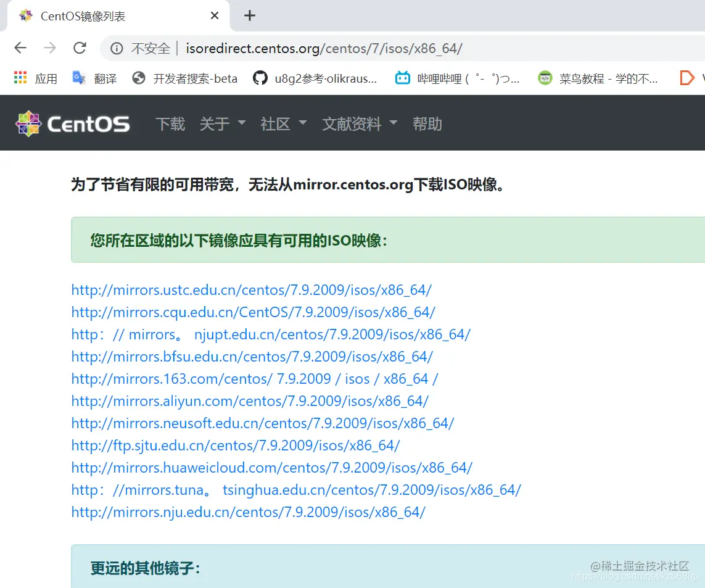Open the mirrors.bfsu.edu.cn mirror link
The height and width of the screenshot is (588, 705).
tap(252, 357)
